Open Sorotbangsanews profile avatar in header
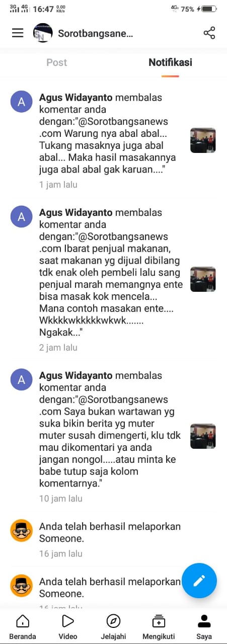Viewport: 227px width, 644px height. point(43,33)
